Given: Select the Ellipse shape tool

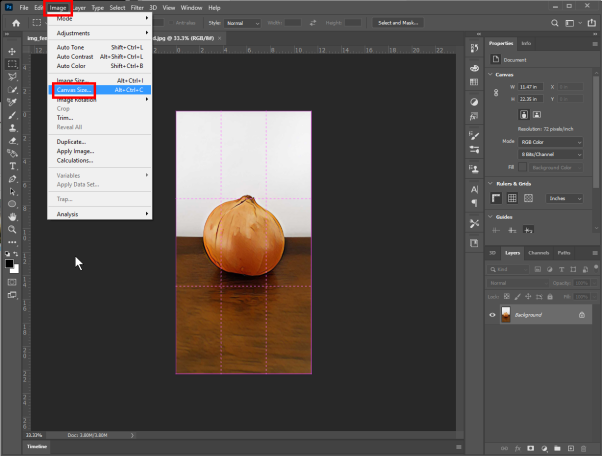Looking at the screenshot, I should 12,204.
